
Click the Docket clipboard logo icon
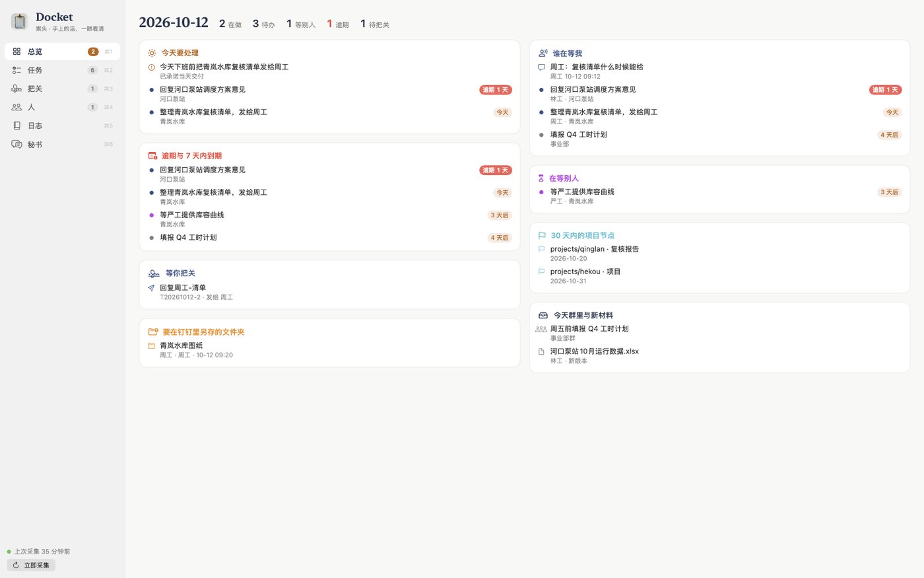tap(20, 22)
